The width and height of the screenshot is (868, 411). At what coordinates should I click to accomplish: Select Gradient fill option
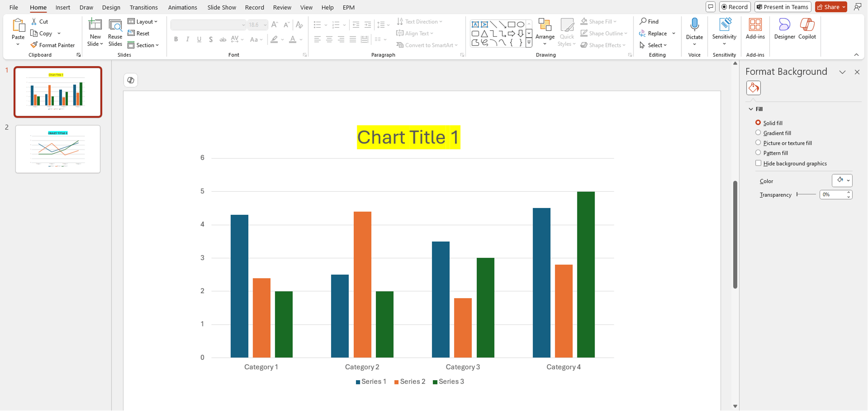click(x=758, y=133)
